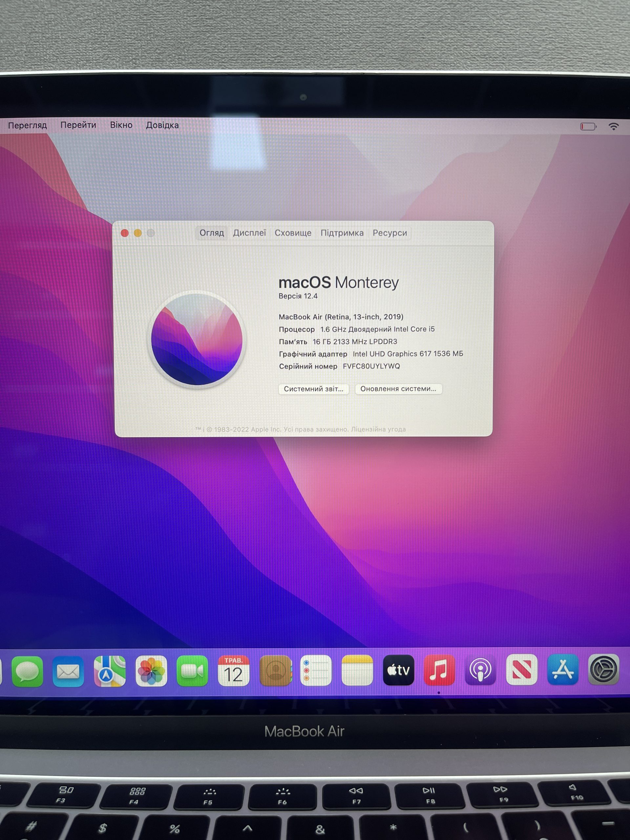Open the Music app in Dock
Image resolution: width=630 pixels, height=840 pixels.
(x=439, y=670)
